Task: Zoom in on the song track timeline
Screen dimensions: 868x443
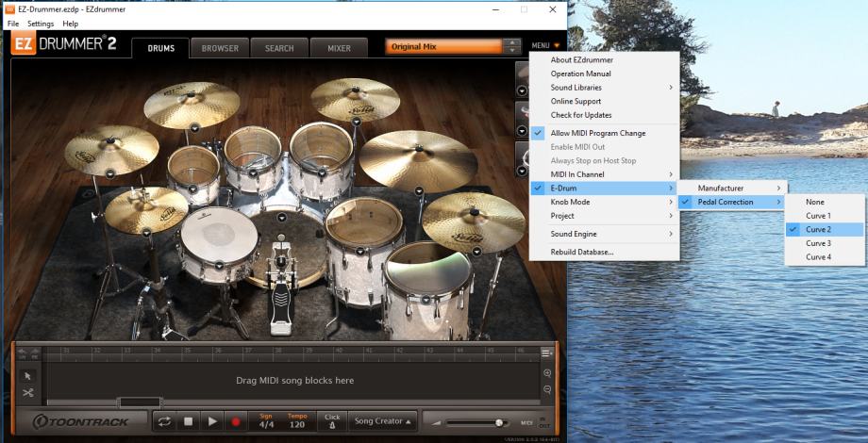Action: pyautogui.click(x=547, y=373)
